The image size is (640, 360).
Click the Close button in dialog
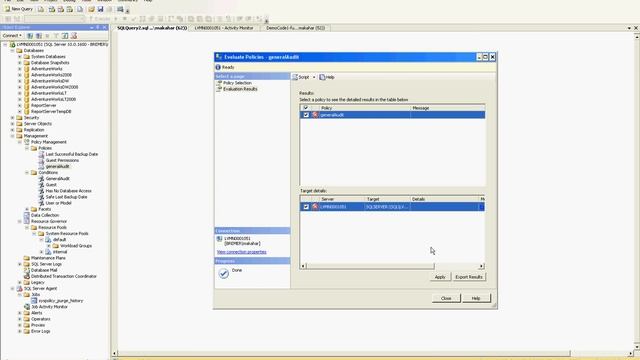click(x=446, y=298)
